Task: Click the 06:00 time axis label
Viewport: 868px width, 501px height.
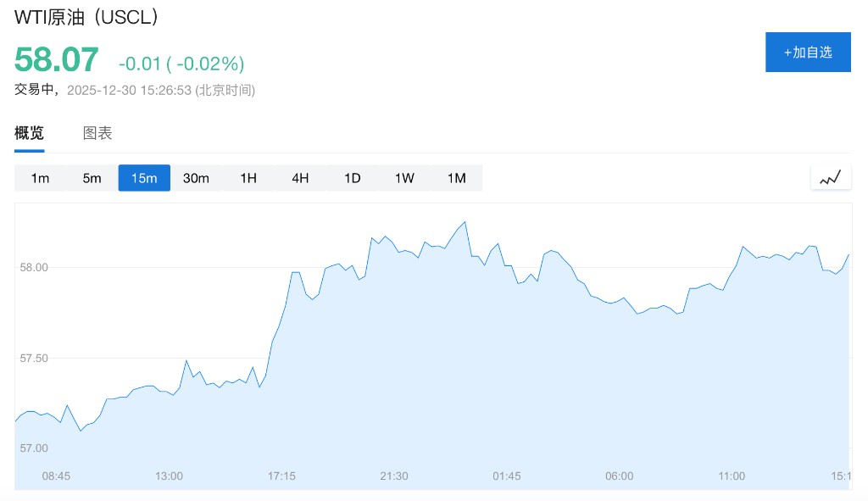Action: coord(619,476)
